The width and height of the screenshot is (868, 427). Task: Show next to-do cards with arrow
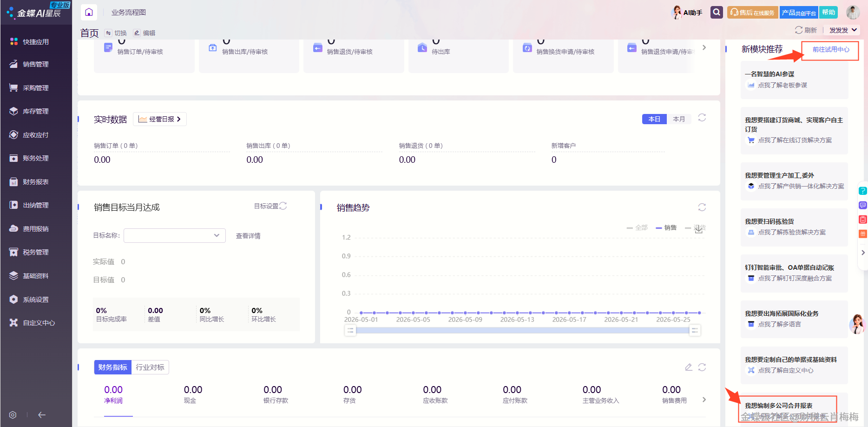(x=704, y=47)
